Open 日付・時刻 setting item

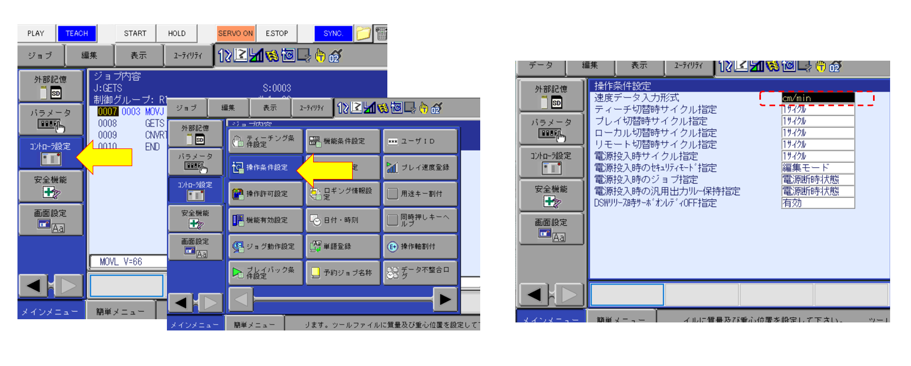(x=343, y=220)
